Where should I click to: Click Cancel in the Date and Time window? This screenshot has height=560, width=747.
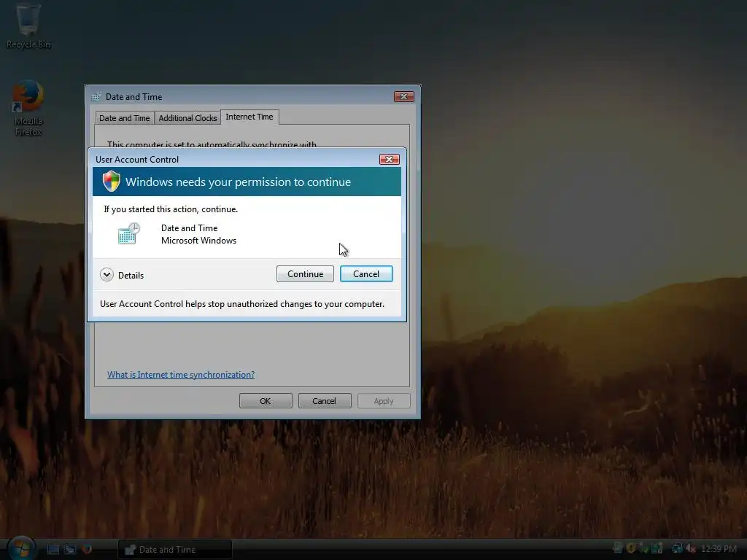click(325, 401)
